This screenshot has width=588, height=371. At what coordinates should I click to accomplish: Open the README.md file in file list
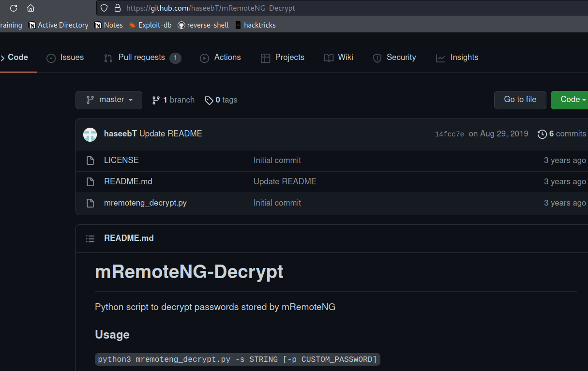[x=128, y=182]
